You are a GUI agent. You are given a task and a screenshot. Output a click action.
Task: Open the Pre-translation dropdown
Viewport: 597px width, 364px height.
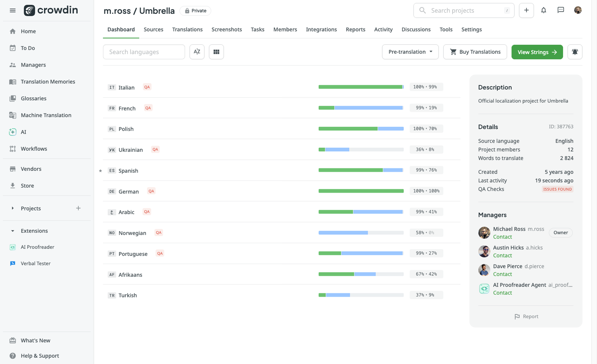pyautogui.click(x=410, y=52)
